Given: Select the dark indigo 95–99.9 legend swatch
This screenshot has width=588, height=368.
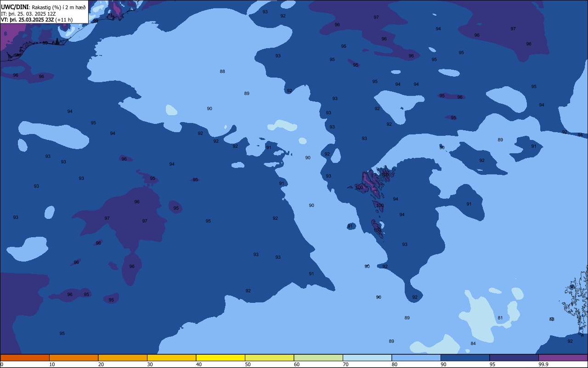Looking at the screenshot, I should click(x=514, y=357).
